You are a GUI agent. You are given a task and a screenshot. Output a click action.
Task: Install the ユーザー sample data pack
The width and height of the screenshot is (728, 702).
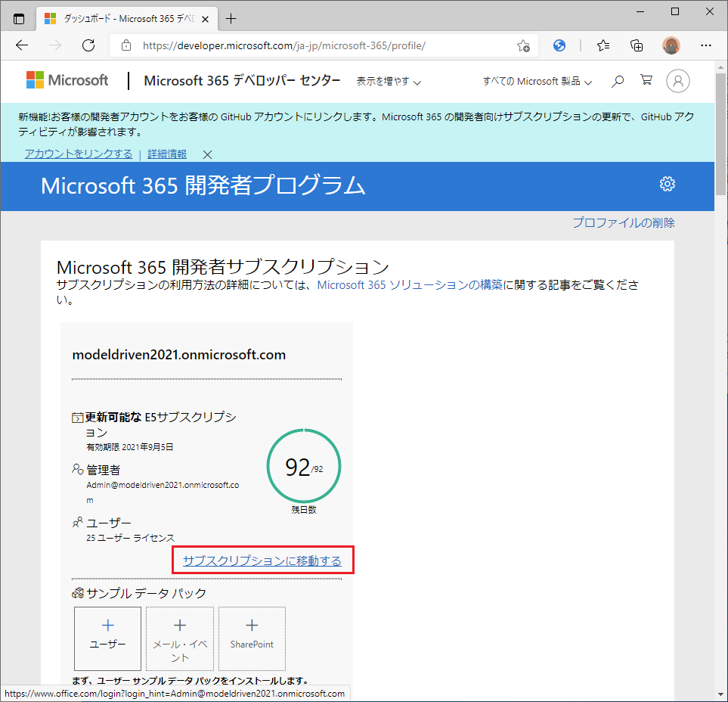point(107,638)
